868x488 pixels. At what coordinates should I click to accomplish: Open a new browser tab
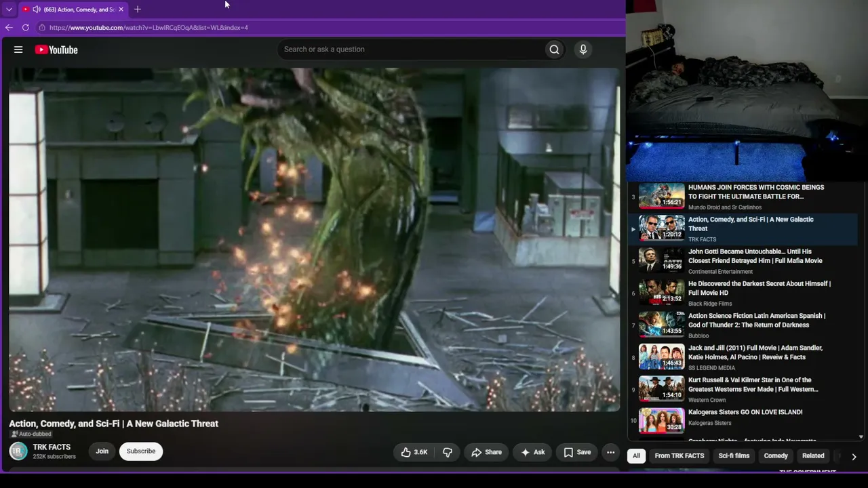coord(138,9)
